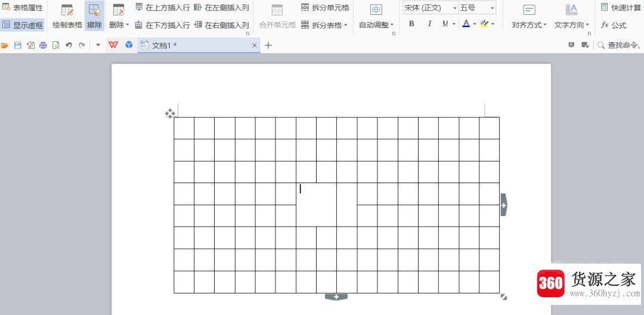
Task: Click 拆分单元格 split cells
Action: tap(325, 7)
